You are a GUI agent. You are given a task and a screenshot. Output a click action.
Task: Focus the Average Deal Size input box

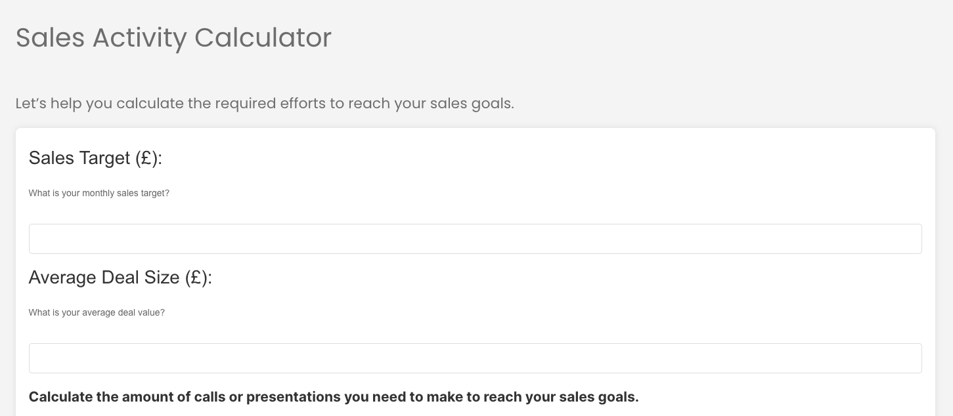475,358
